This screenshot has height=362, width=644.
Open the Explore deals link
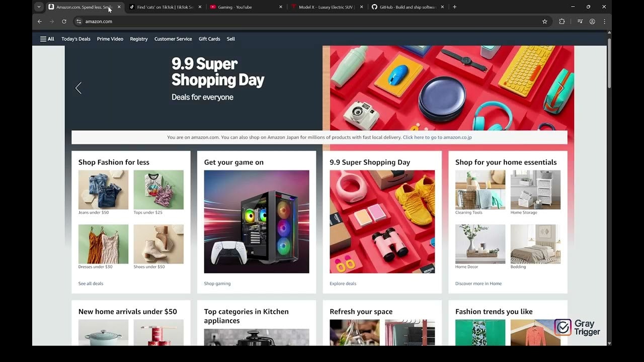tap(343, 284)
